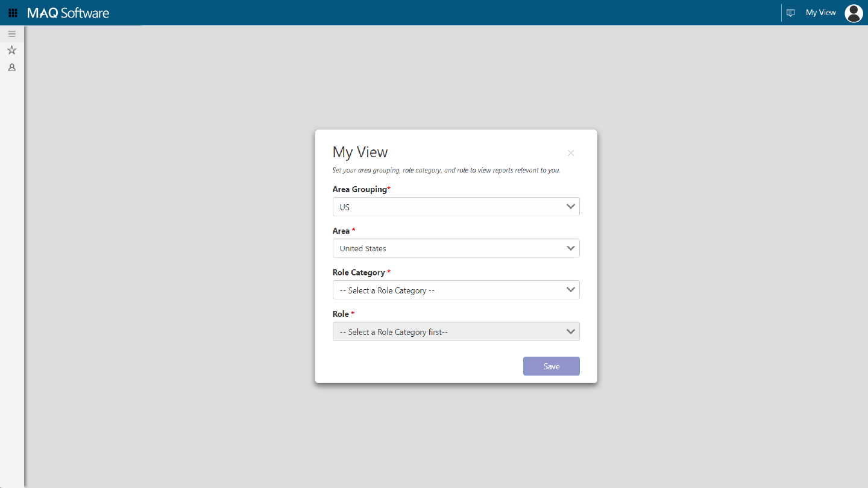Open the feedback chat bubble icon
Image resolution: width=868 pixels, height=488 pixels.
[x=791, y=13]
